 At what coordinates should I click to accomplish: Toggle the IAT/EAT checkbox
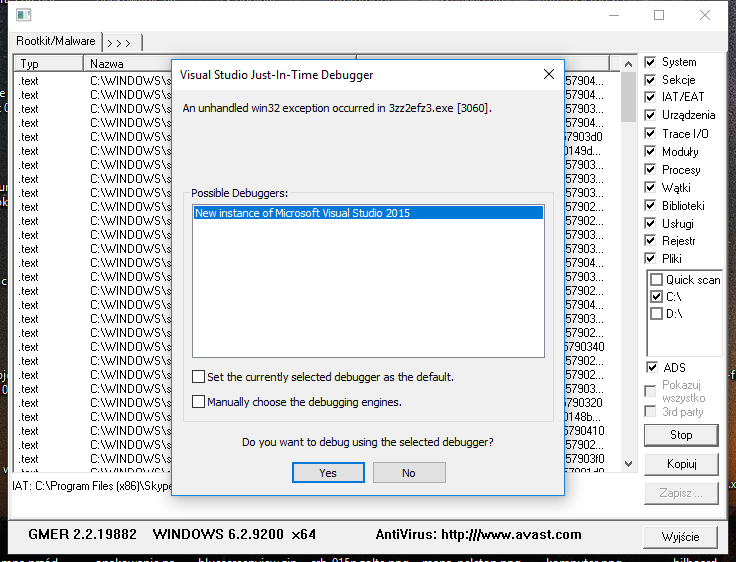650,97
